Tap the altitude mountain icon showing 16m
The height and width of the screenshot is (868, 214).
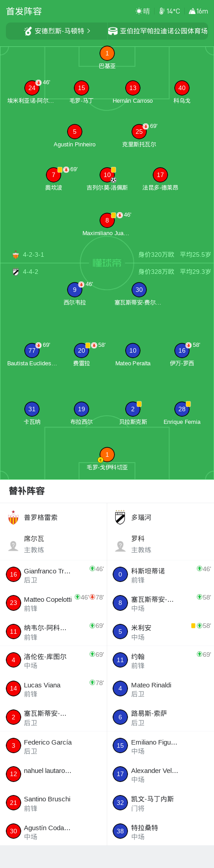click(x=192, y=11)
